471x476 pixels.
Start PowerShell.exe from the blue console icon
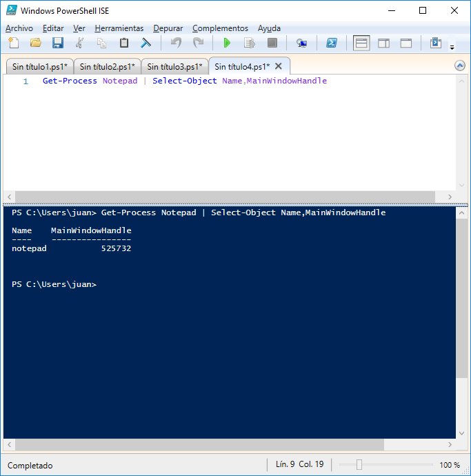pos(332,43)
